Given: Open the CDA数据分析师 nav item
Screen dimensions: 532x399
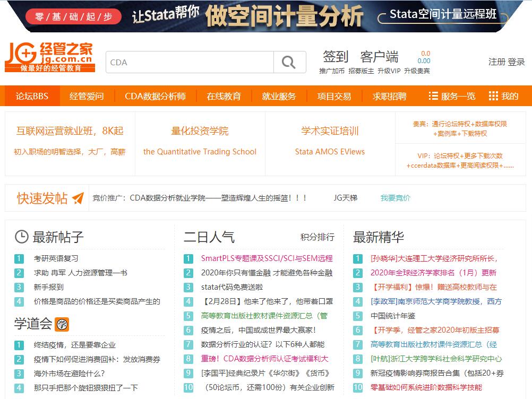Looking at the screenshot, I should [156, 96].
